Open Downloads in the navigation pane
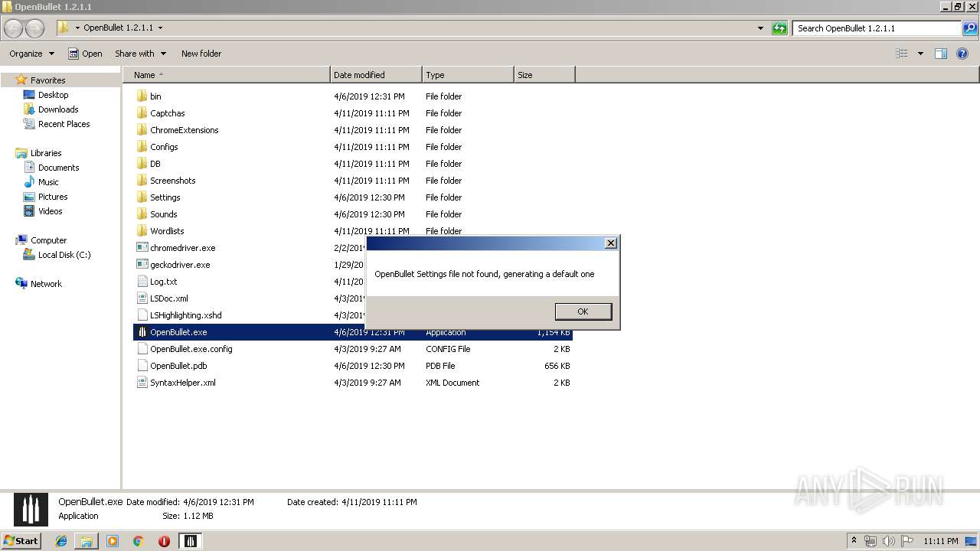This screenshot has height=551, width=980. [58, 109]
